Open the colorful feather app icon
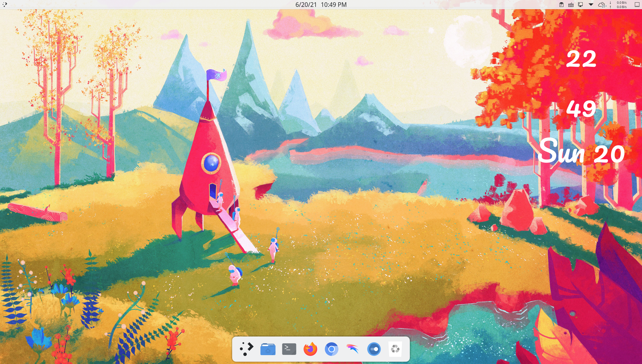The image size is (642, 364). [x=353, y=349]
